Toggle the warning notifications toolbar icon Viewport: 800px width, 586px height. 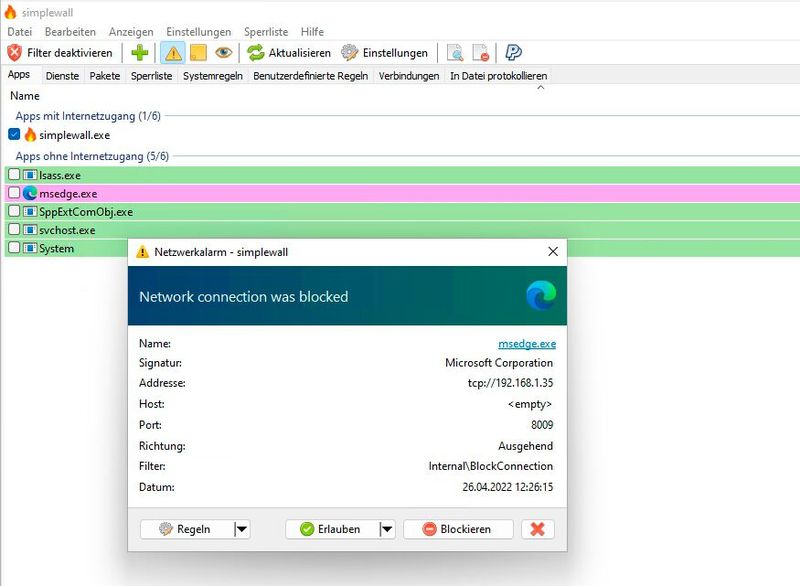pos(173,53)
